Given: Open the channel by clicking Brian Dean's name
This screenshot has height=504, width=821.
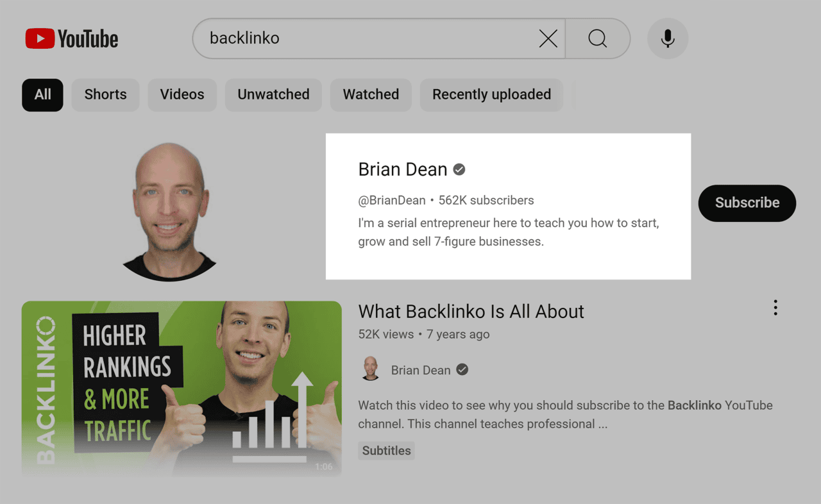Looking at the screenshot, I should [x=403, y=169].
